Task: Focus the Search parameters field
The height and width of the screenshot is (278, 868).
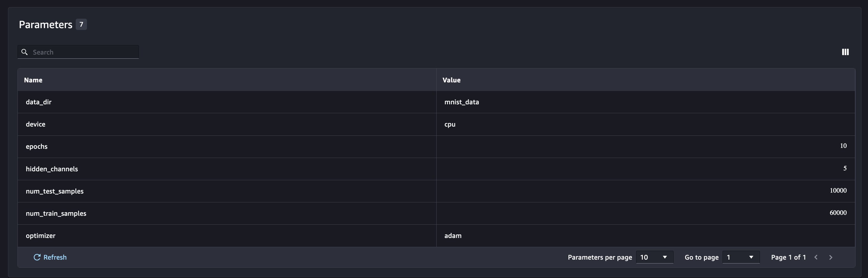Action: pos(84,52)
